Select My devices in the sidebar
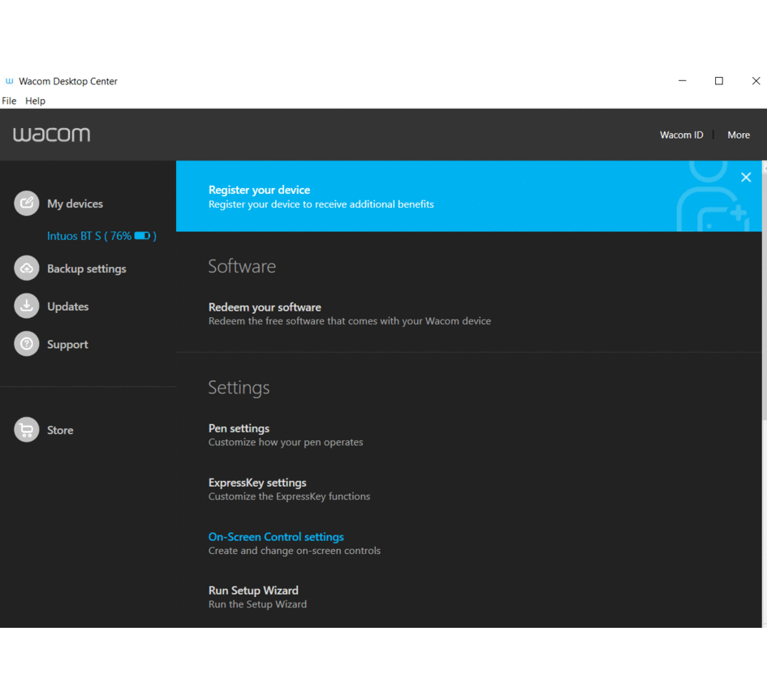This screenshot has width=767, height=700. point(75,204)
